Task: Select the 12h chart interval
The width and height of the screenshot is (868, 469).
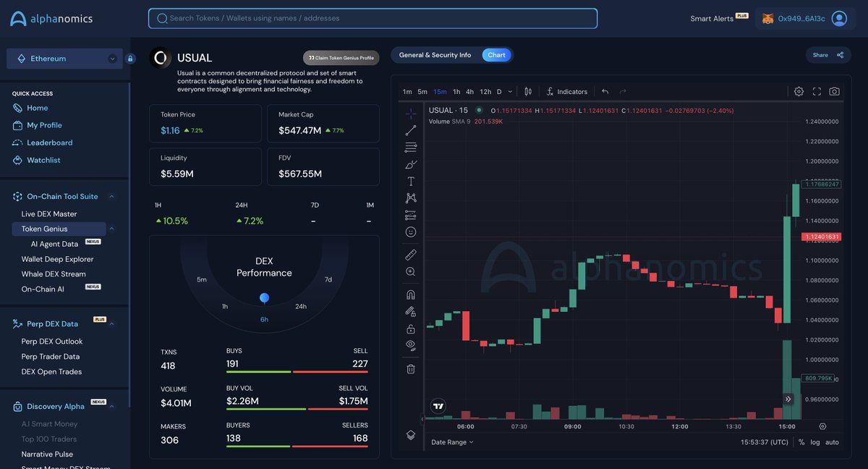Action: click(485, 92)
